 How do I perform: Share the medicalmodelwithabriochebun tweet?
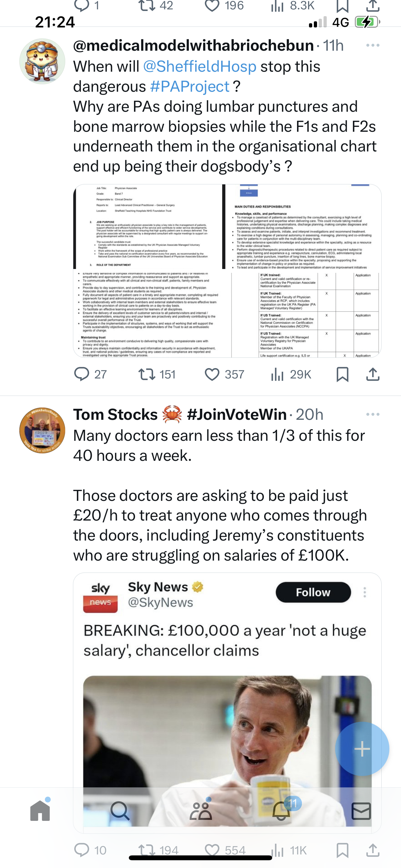tap(373, 374)
